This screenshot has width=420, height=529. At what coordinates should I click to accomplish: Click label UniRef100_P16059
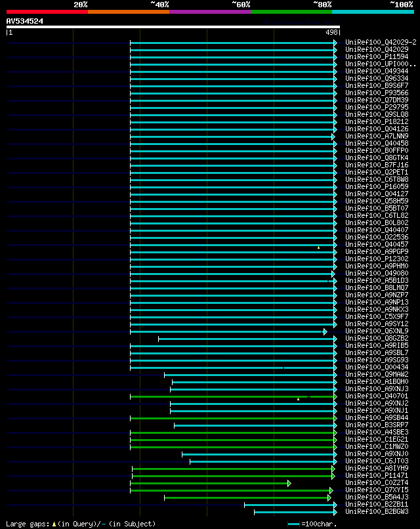tap(377, 186)
